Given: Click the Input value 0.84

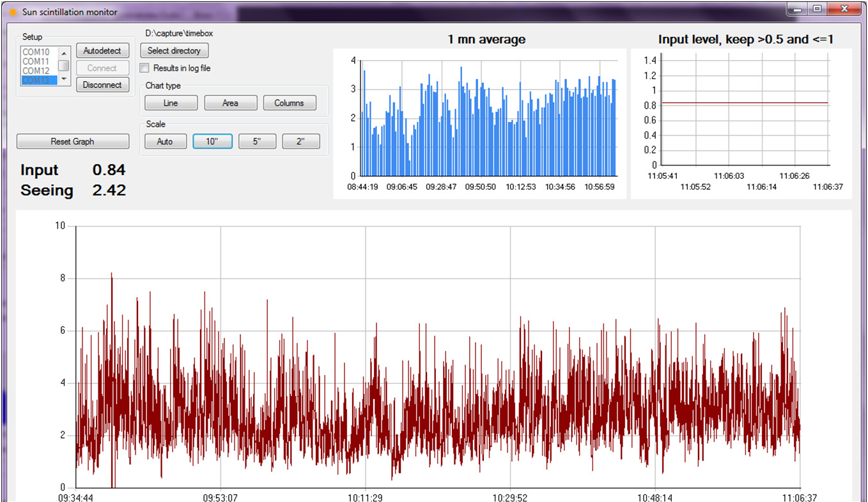Looking at the screenshot, I should click(109, 170).
